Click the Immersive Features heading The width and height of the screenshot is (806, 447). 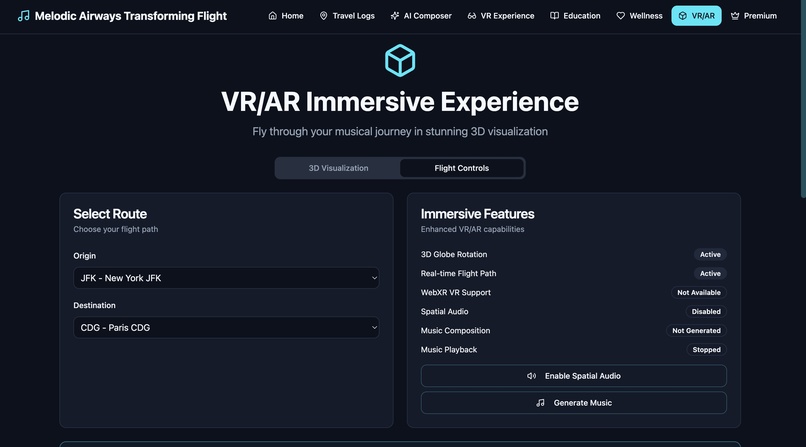(478, 214)
